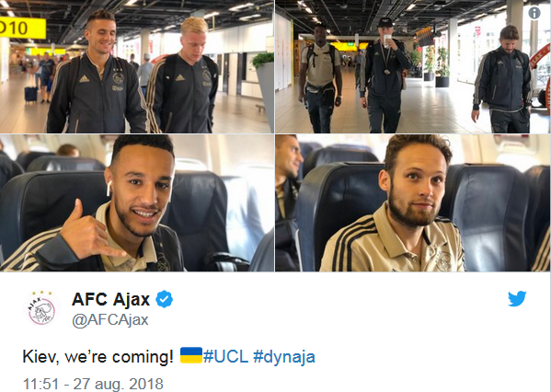Open the image info icon
The image size is (551, 392).
(534, 14)
